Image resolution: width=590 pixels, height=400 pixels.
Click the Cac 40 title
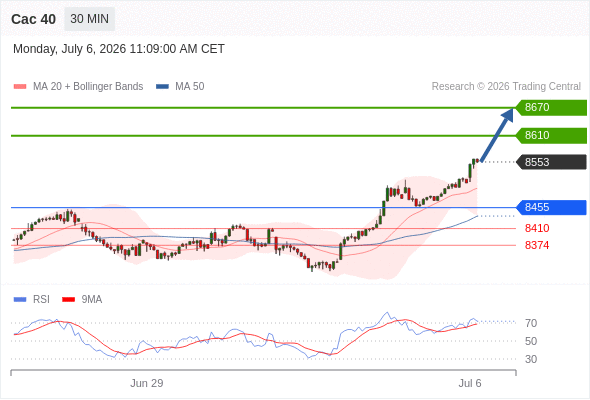(x=33, y=19)
